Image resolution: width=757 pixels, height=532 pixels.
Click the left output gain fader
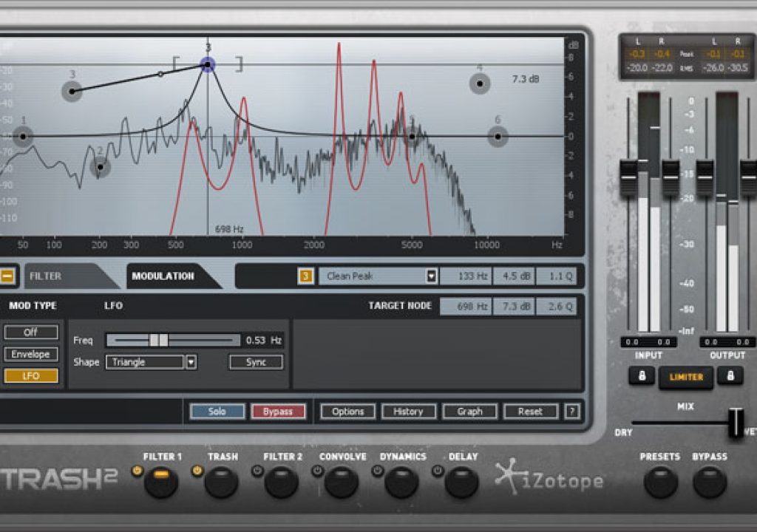pos(705,177)
